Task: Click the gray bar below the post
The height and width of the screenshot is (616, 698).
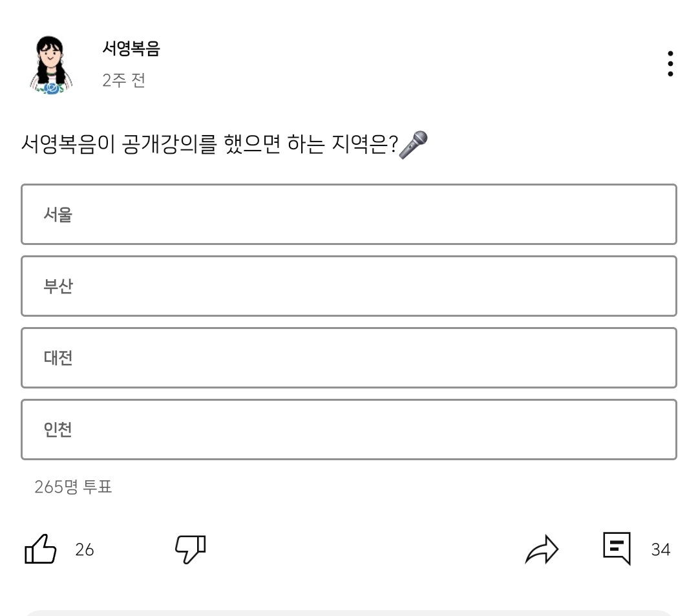Action: pyautogui.click(x=349, y=612)
